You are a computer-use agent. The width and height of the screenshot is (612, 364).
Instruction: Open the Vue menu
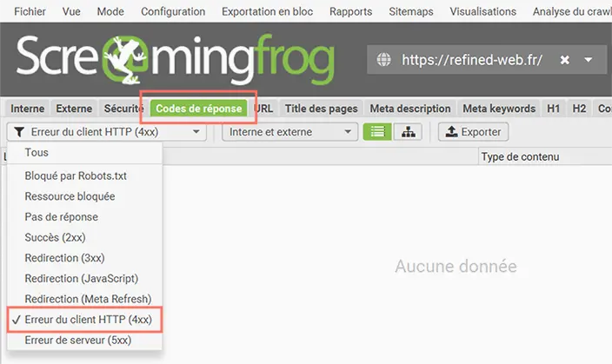71,11
